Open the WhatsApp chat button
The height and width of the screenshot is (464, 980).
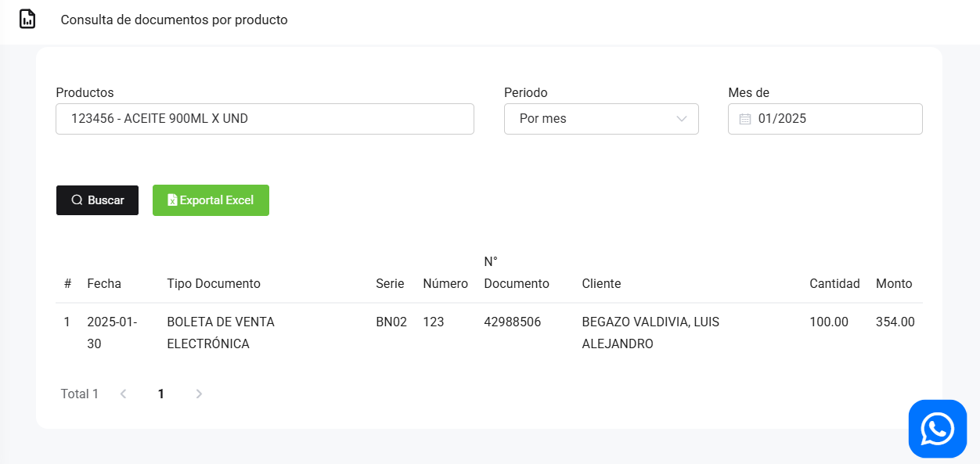(x=937, y=429)
